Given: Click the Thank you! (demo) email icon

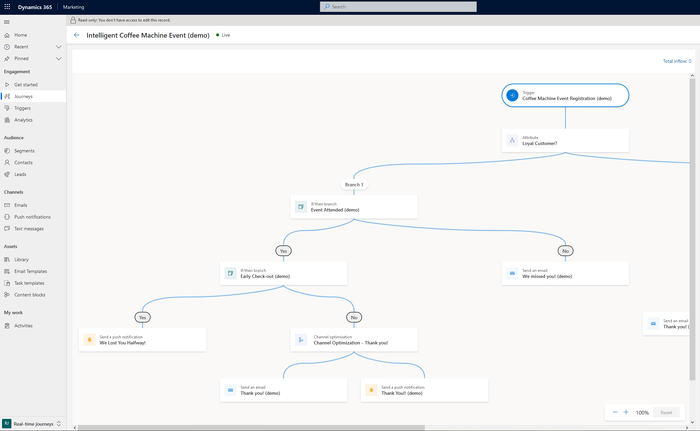Looking at the screenshot, I should pyautogui.click(x=230, y=390).
